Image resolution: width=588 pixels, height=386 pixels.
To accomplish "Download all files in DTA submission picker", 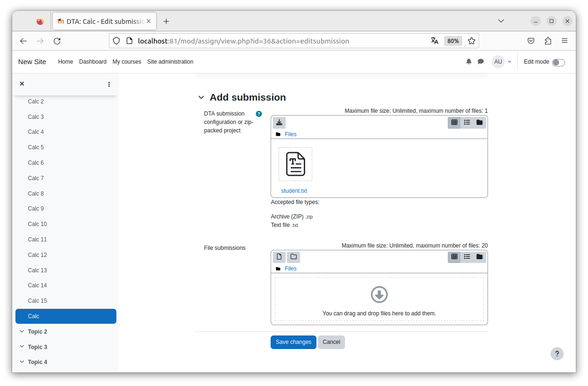I will [279, 123].
